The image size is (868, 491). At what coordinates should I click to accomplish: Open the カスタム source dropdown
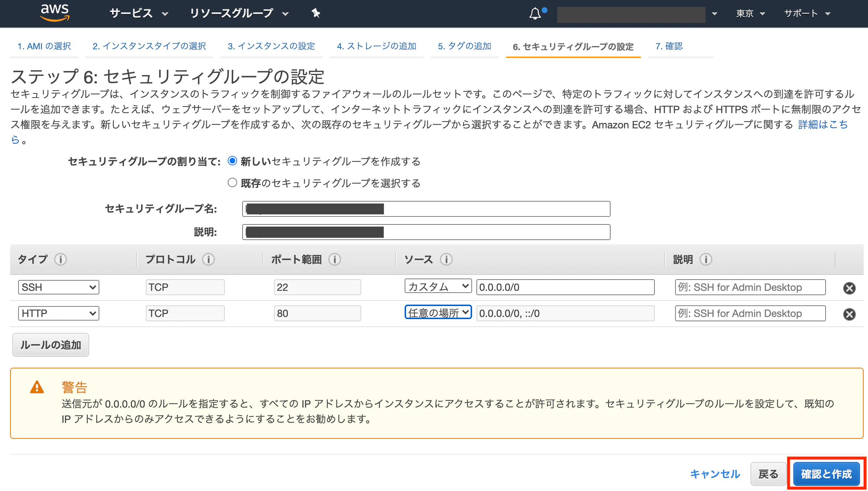click(438, 286)
